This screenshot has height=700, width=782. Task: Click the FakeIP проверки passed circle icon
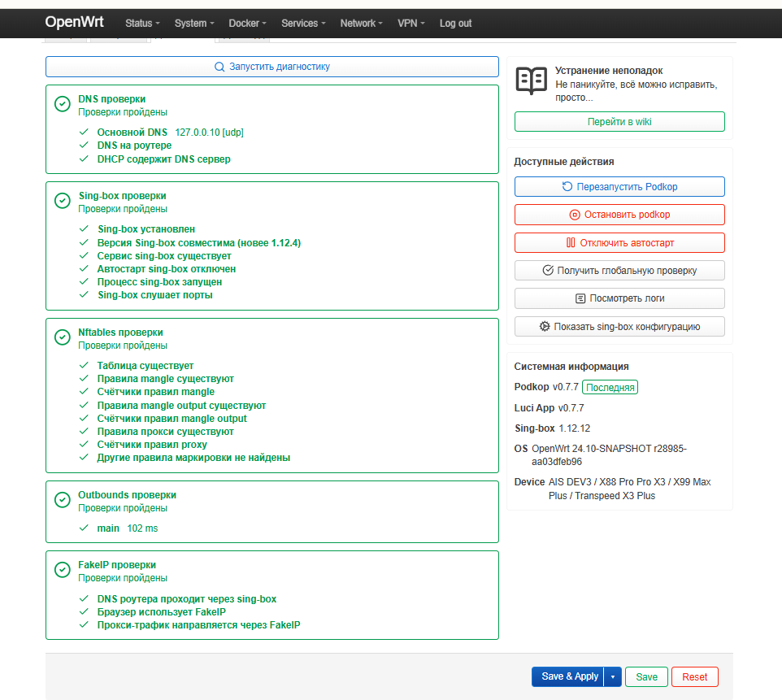63,570
